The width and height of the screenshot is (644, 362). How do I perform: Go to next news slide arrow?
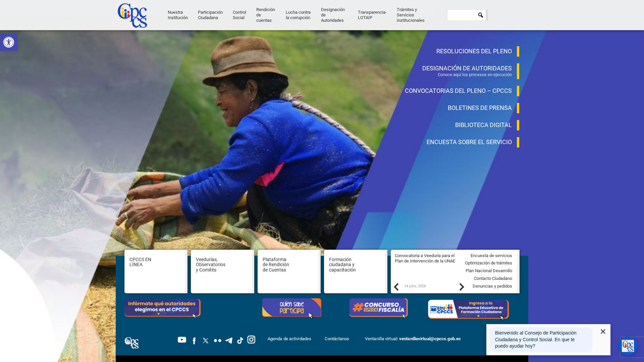click(x=462, y=287)
